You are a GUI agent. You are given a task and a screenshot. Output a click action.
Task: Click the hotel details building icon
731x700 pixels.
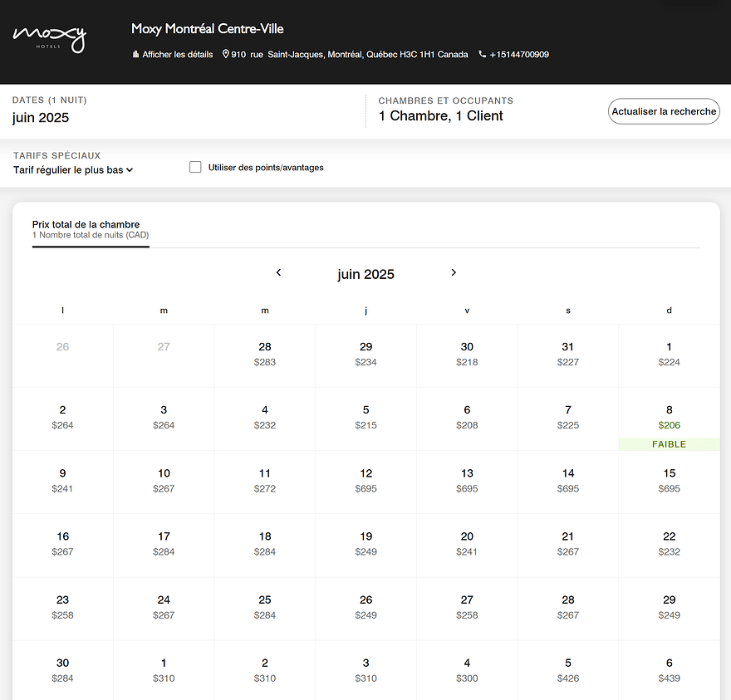tap(135, 55)
